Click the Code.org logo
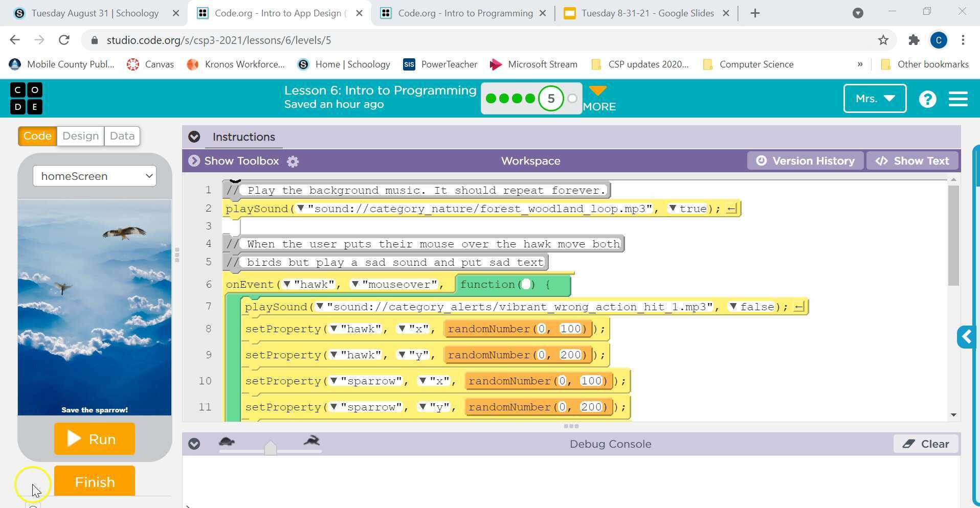Screen dimensions: 980x508 coord(26,98)
